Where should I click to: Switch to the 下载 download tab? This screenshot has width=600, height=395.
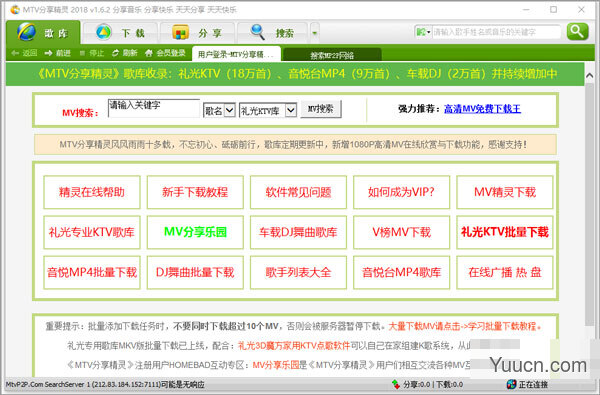(x=120, y=33)
